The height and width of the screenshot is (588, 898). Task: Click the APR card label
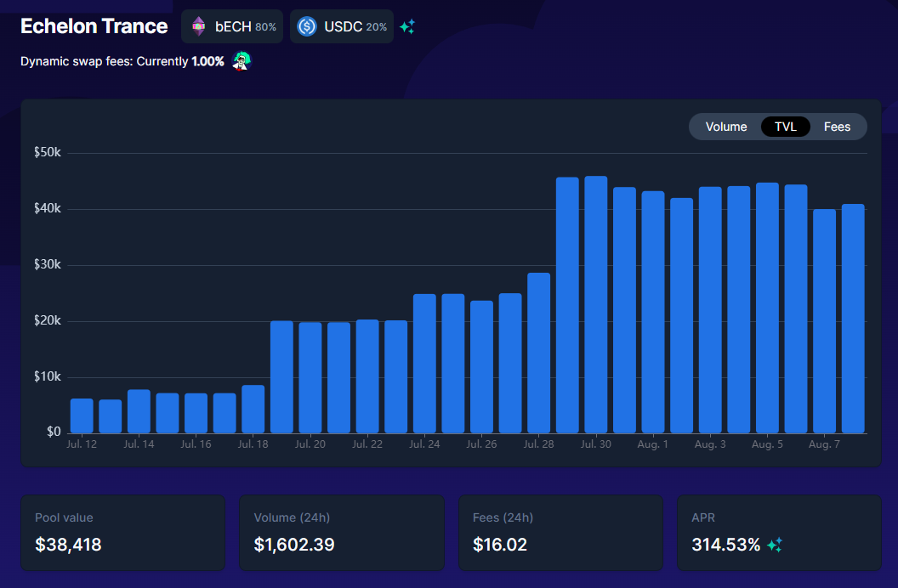703,517
